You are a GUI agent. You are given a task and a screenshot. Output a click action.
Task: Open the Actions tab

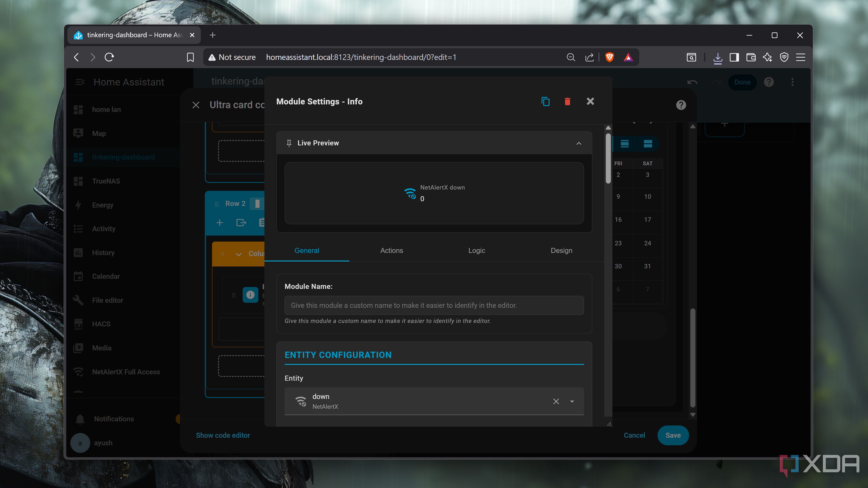(392, 251)
